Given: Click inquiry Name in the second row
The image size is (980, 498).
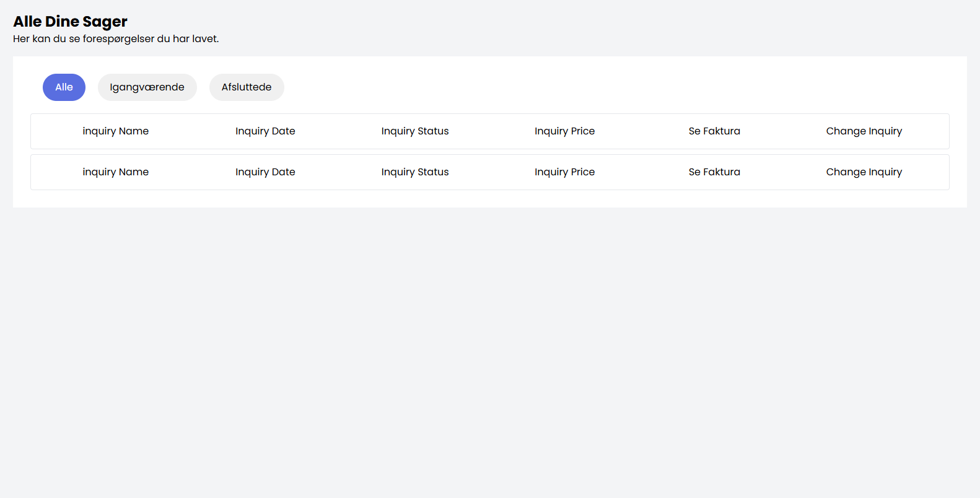Looking at the screenshot, I should click(x=116, y=172).
